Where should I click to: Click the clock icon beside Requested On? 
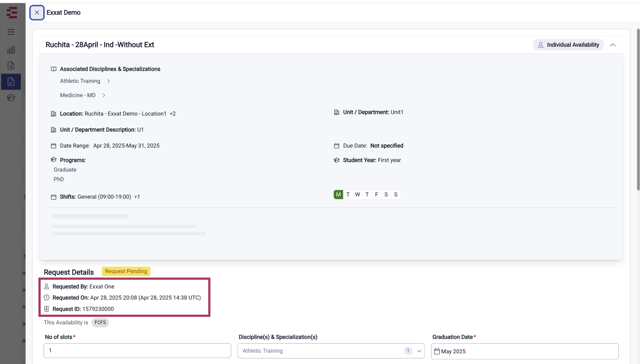(46, 298)
